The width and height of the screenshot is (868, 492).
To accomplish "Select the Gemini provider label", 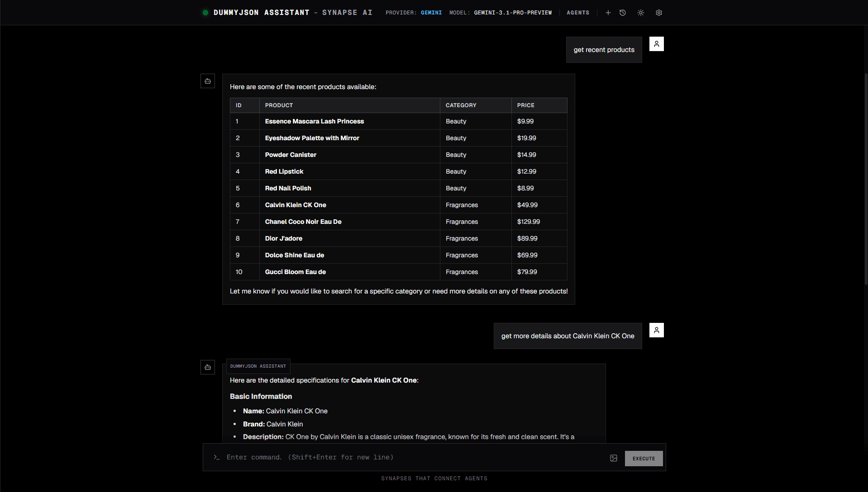I will click(431, 13).
